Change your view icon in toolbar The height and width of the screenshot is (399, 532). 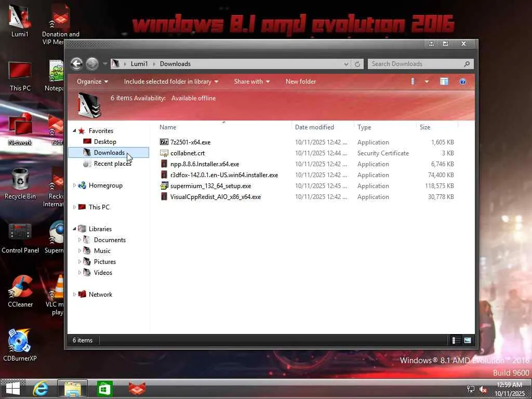(x=413, y=82)
